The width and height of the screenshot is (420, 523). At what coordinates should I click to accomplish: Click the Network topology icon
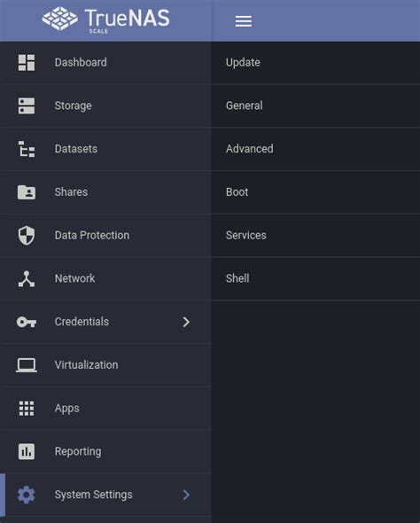point(27,279)
